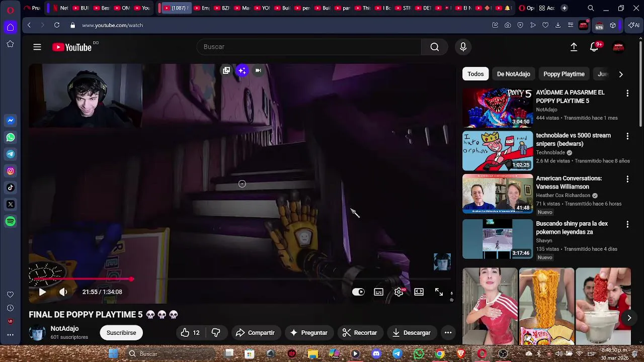Viewport: 644px width, 362px height.
Task: Open TikTok in Opera sidebar
Action: pos(11,188)
